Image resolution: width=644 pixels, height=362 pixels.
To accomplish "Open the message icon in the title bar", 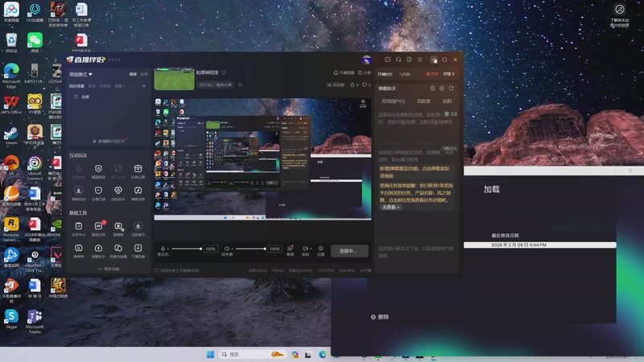I will point(387,60).
